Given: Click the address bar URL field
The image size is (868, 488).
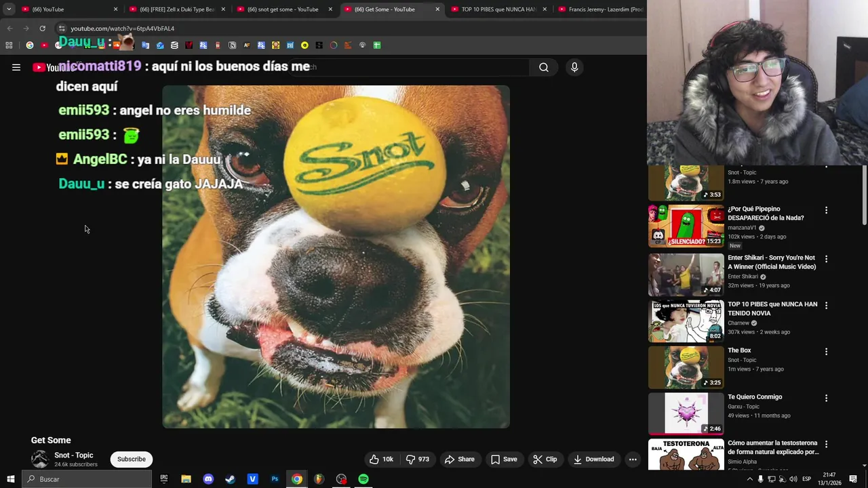Looking at the screenshot, I should pos(349,28).
